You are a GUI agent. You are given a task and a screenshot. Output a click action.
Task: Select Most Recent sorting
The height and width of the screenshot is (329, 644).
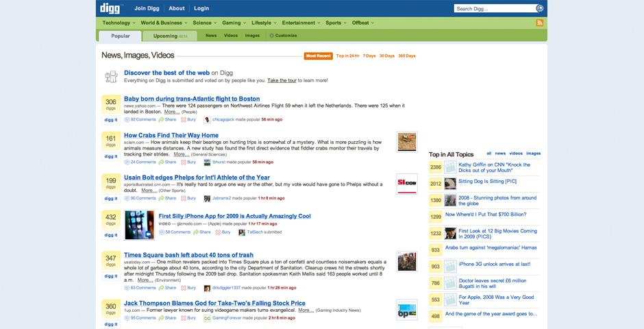point(319,56)
